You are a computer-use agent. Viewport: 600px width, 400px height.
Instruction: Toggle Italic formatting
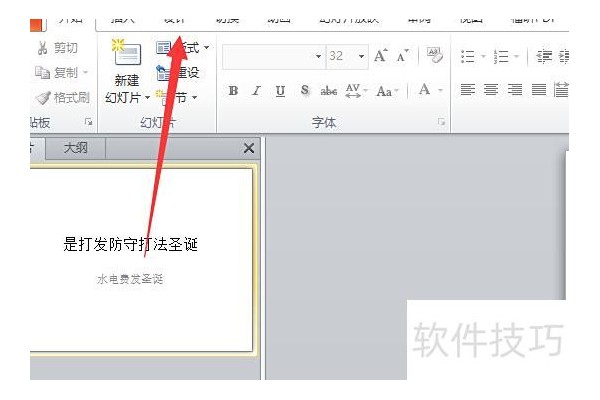coord(256,91)
